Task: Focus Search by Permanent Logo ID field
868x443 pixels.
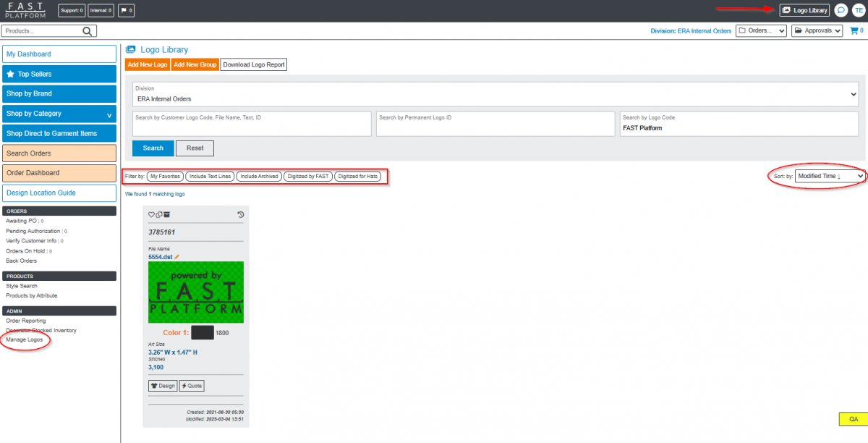Action: (x=495, y=124)
